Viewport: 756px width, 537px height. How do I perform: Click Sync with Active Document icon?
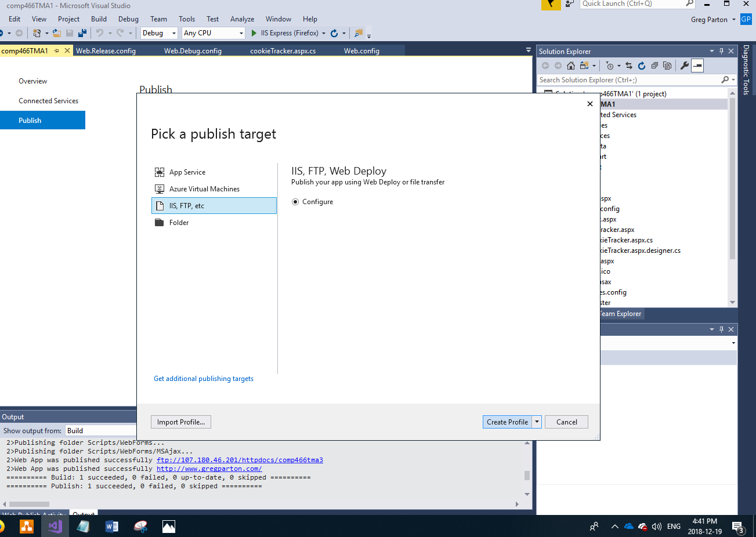point(629,66)
